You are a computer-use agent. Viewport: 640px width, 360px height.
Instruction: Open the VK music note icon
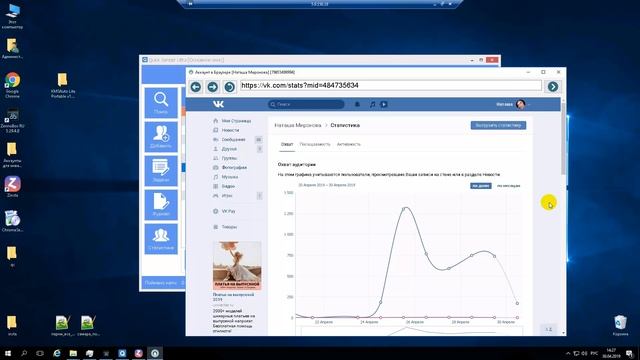tap(372, 104)
